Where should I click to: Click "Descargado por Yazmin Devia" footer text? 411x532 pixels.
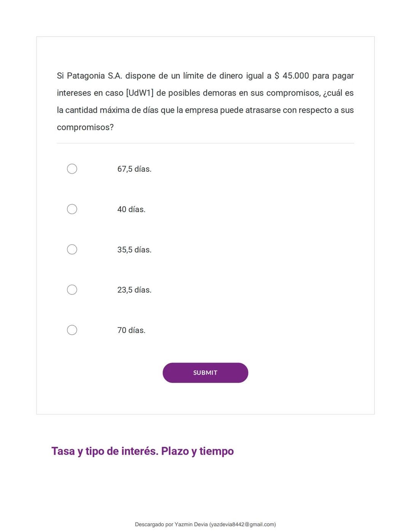coord(171,524)
